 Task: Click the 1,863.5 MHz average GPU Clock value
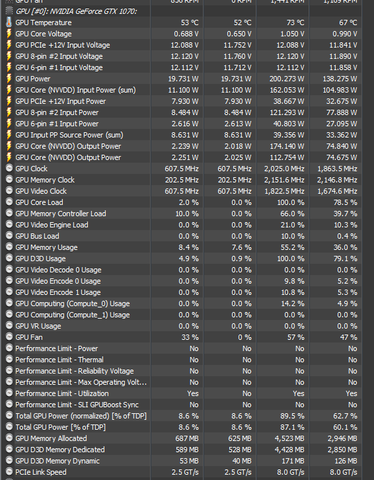[337, 169]
